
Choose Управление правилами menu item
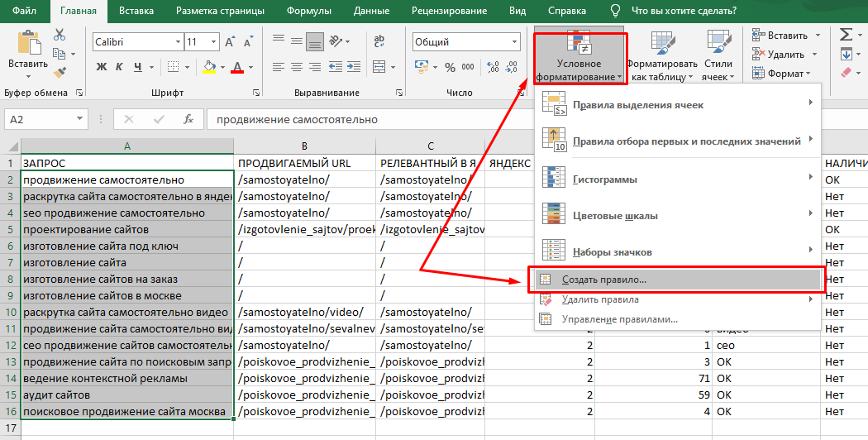point(677,319)
